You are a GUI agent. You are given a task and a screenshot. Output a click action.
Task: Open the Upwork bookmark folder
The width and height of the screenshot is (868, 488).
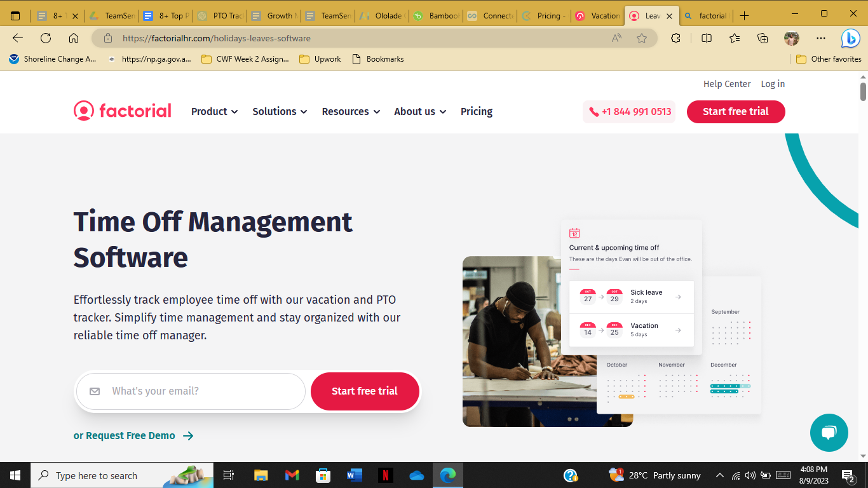click(320, 59)
